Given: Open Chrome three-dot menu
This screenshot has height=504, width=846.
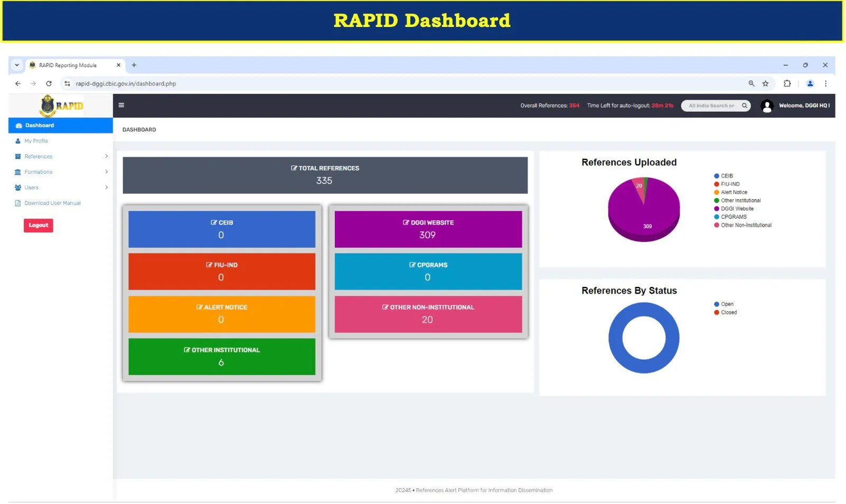Looking at the screenshot, I should coord(825,83).
